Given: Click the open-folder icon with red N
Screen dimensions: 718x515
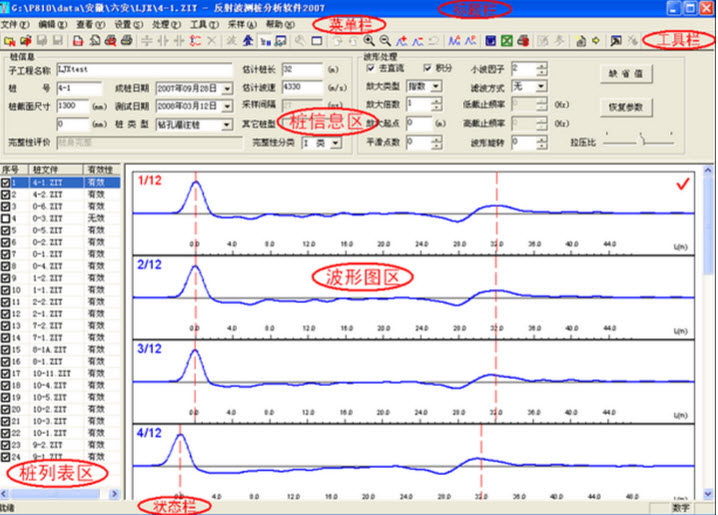Looking at the screenshot, I should (9, 41).
